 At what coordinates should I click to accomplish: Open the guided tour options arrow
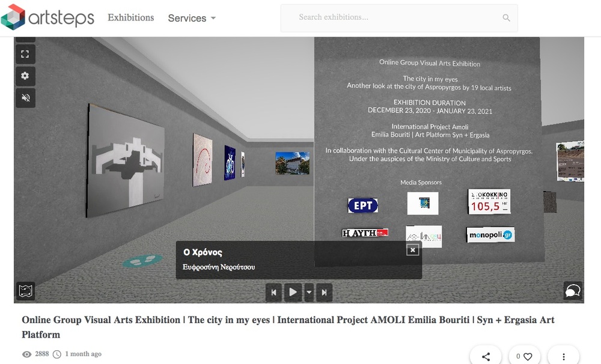pyautogui.click(x=309, y=293)
